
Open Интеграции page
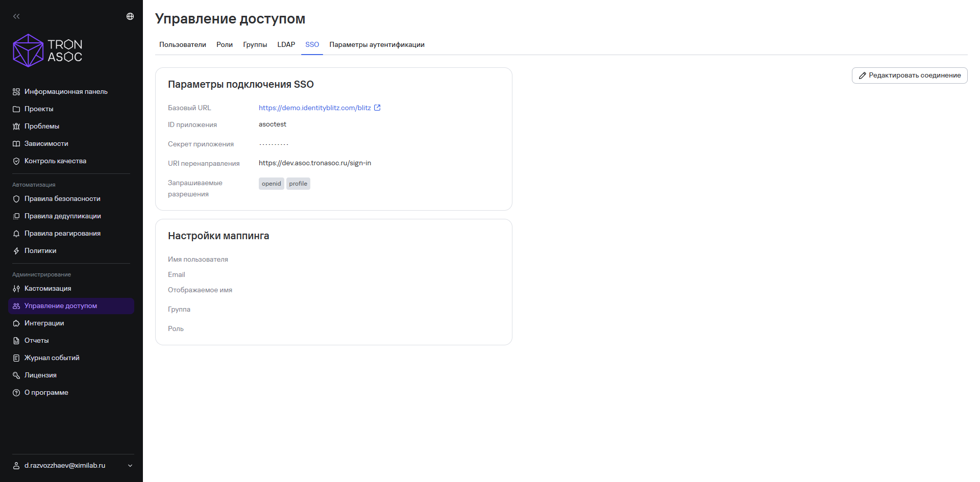point(71,323)
